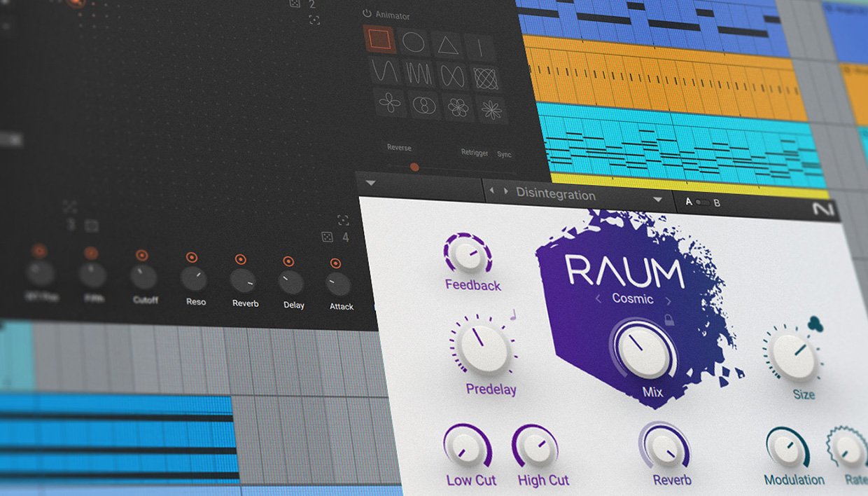
Task: Select the circle shape in Animator
Action: [x=414, y=42]
